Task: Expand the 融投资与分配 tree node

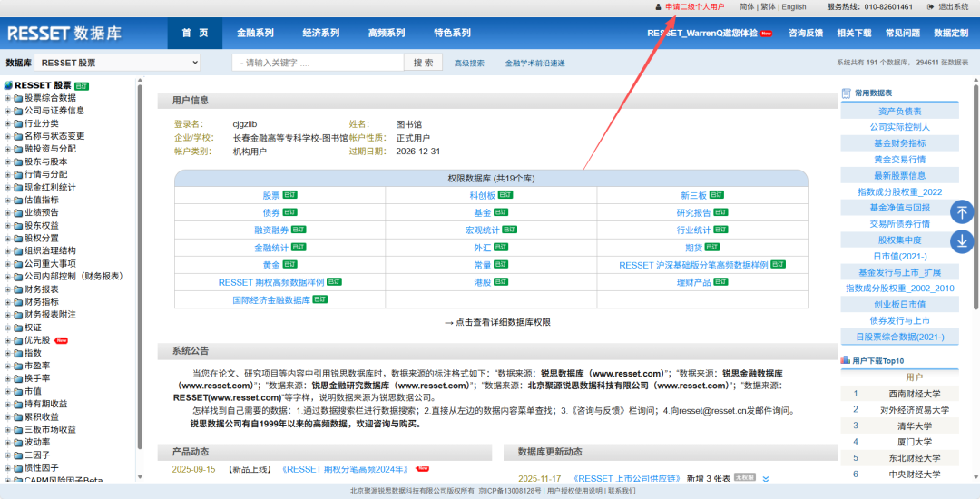Action: click(8, 149)
